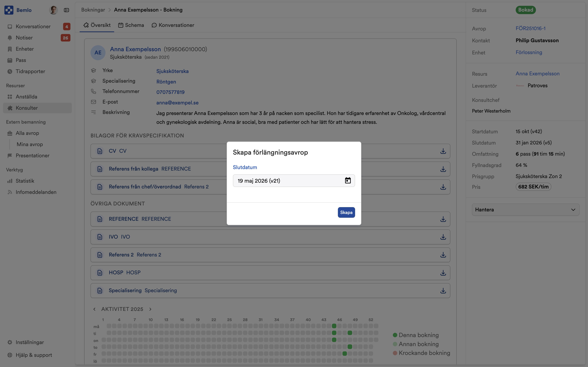Click the Patroves supplier logo
Image resolution: width=588 pixels, height=367 pixels.
[x=520, y=85]
